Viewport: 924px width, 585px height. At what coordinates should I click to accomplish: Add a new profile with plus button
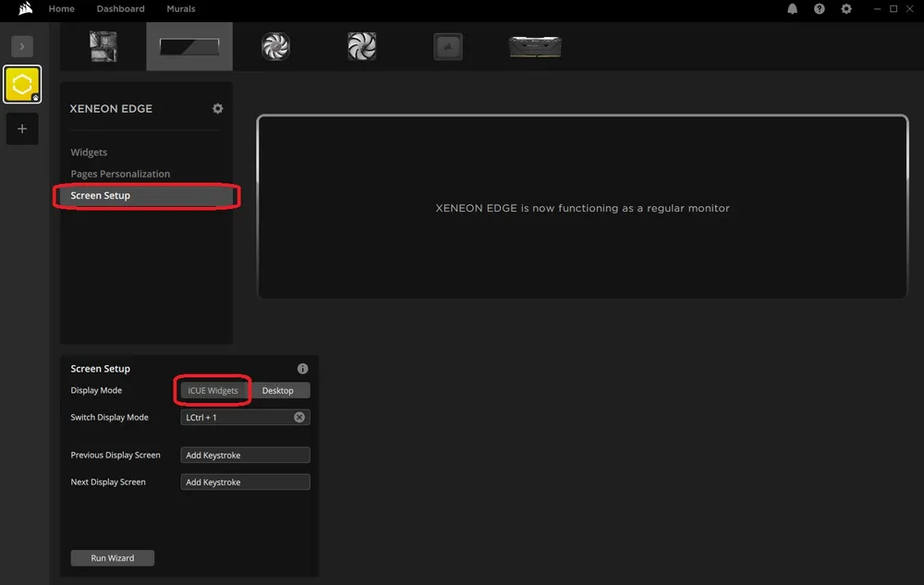click(22, 128)
